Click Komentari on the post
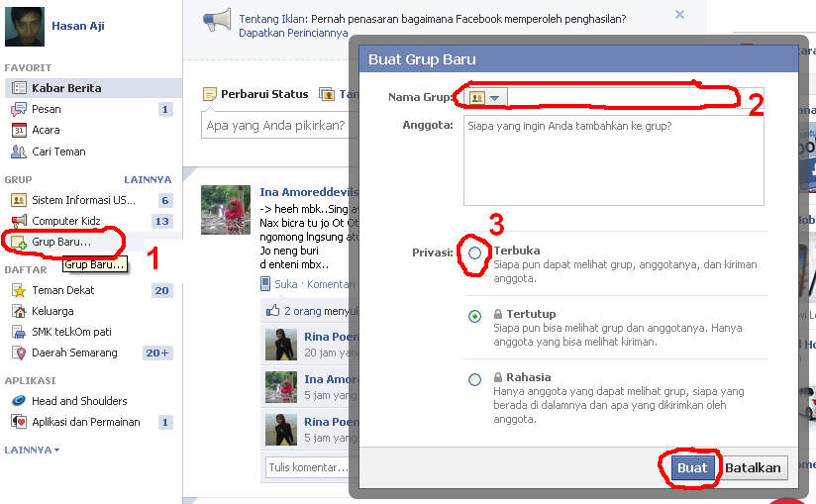The image size is (816, 504). pos(331,284)
